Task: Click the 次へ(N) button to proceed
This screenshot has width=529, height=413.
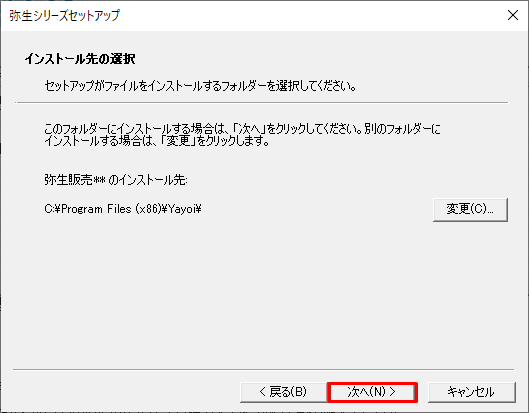Action: (x=372, y=392)
